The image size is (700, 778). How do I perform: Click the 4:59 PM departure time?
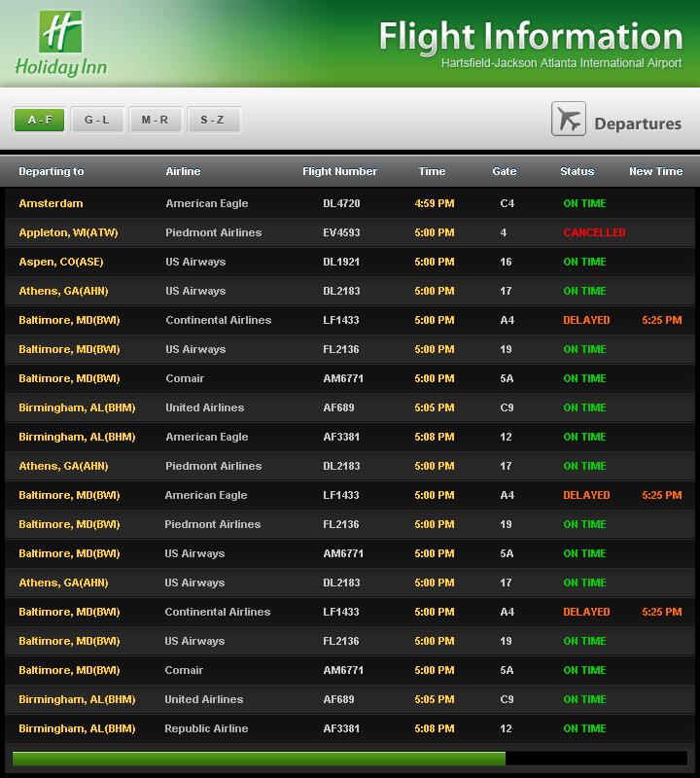pyautogui.click(x=435, y=203)
